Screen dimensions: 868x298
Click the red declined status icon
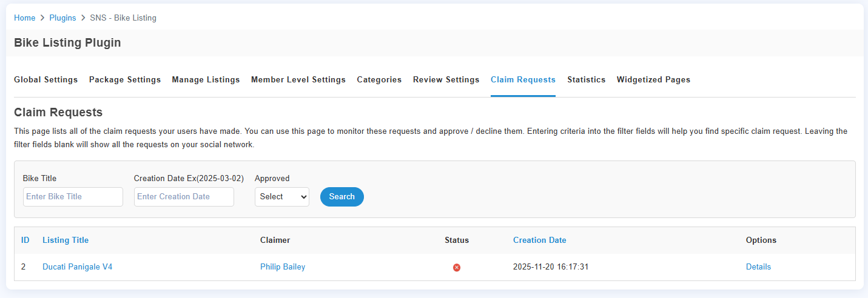click(457, 267)
